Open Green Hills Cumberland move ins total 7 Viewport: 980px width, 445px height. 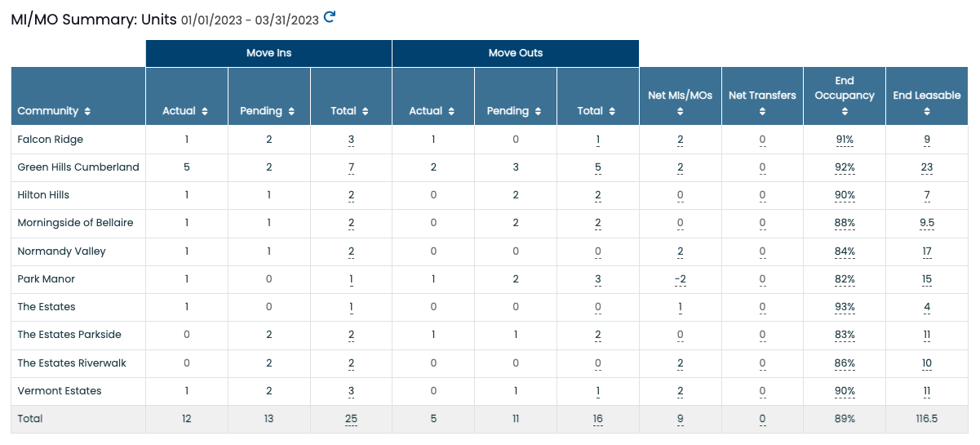point(351,167)
